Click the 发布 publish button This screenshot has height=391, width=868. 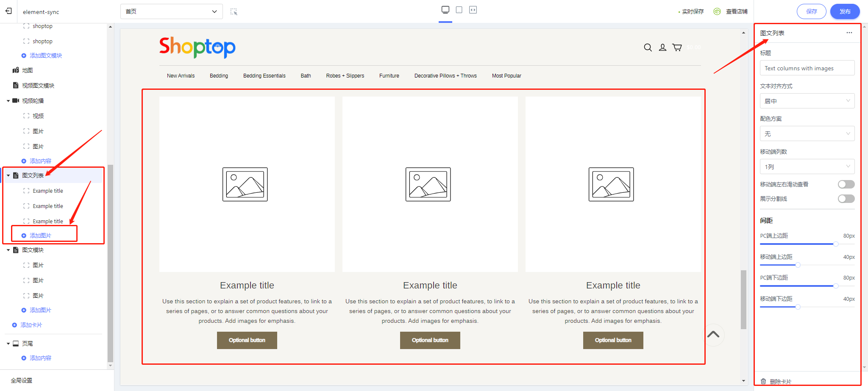[845, 11]
